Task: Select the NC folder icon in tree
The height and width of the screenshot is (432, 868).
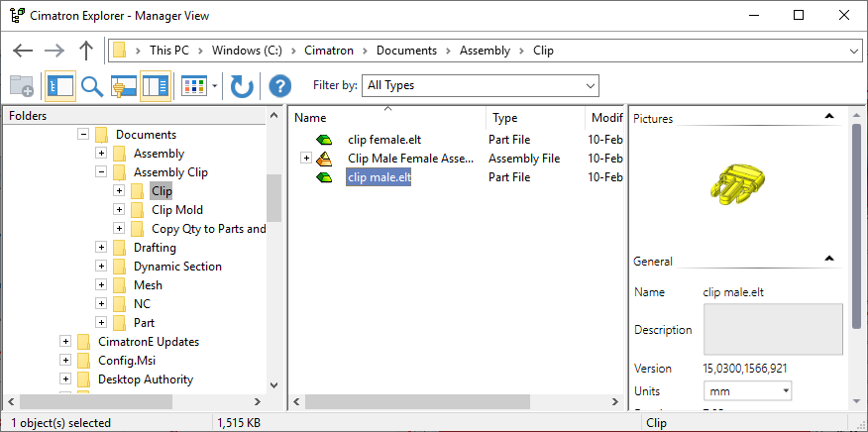Action: pos(120,304)
